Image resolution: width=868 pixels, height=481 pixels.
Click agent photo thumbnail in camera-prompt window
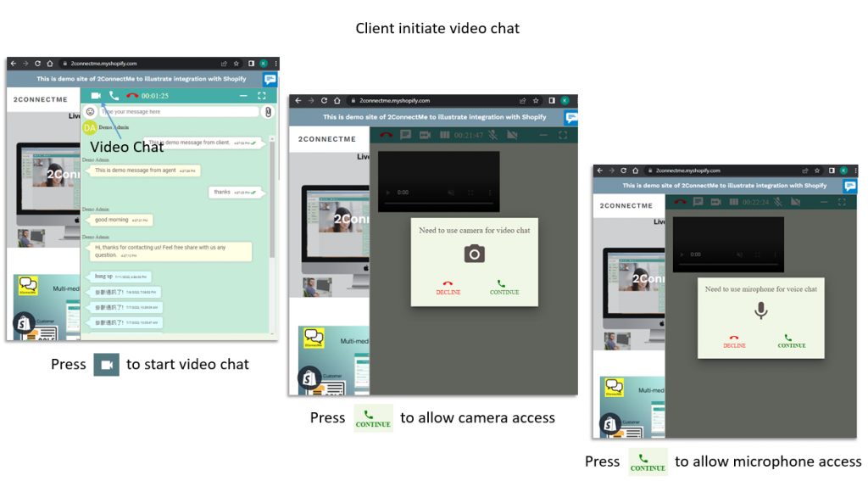[317, 287]
